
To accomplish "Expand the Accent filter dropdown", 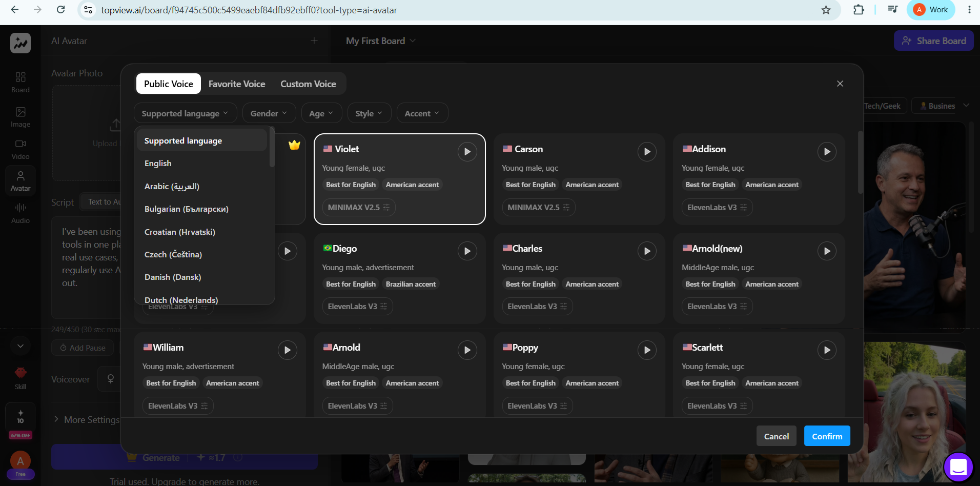I will tap(422, 113).
